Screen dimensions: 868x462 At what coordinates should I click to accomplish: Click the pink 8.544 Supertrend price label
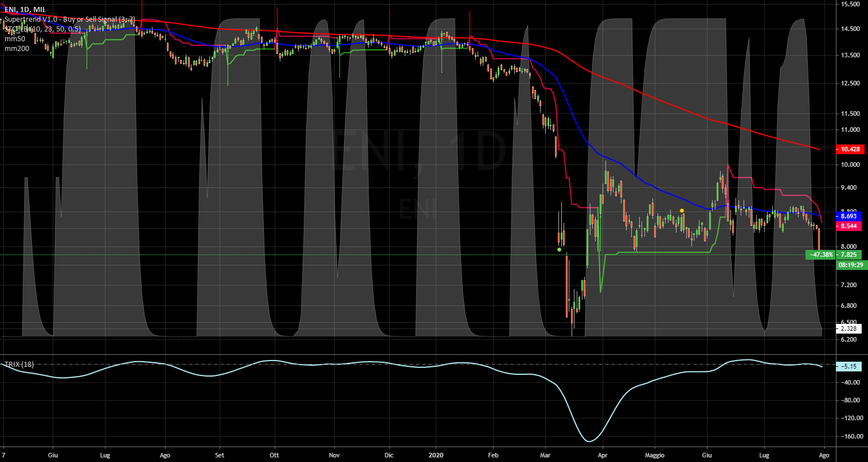click(849, 226)
